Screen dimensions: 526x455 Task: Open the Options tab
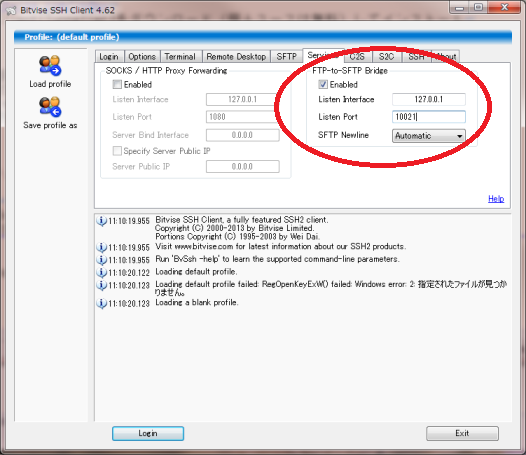point(142,56)
